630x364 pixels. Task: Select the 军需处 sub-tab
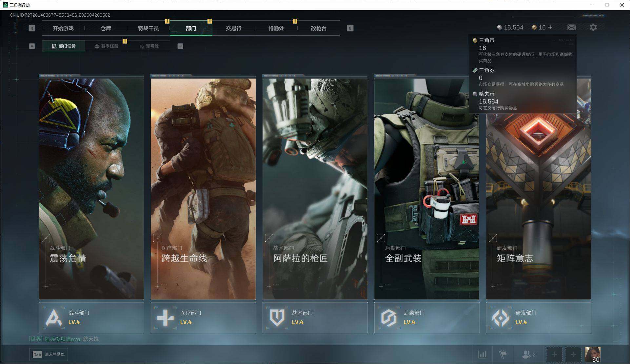click(149, 46)
